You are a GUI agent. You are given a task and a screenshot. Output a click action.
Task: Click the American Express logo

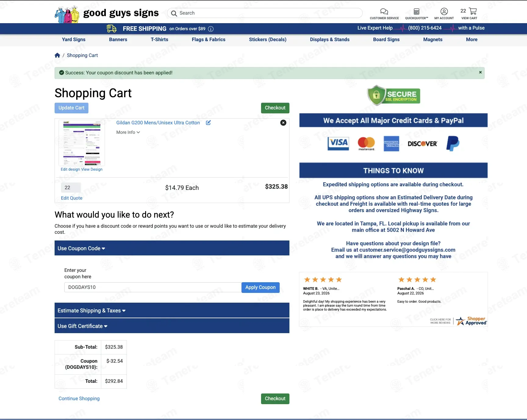[x=391, y=144]
